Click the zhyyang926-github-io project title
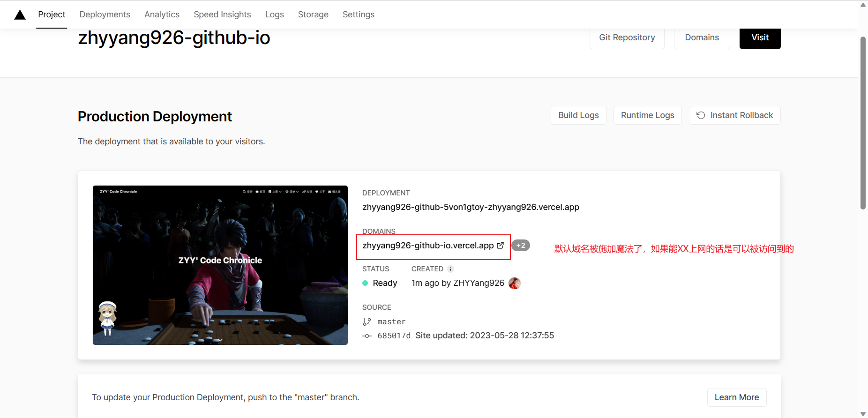Image resolution: width=868 pixels, height=418 pixels. coord(174,37)
